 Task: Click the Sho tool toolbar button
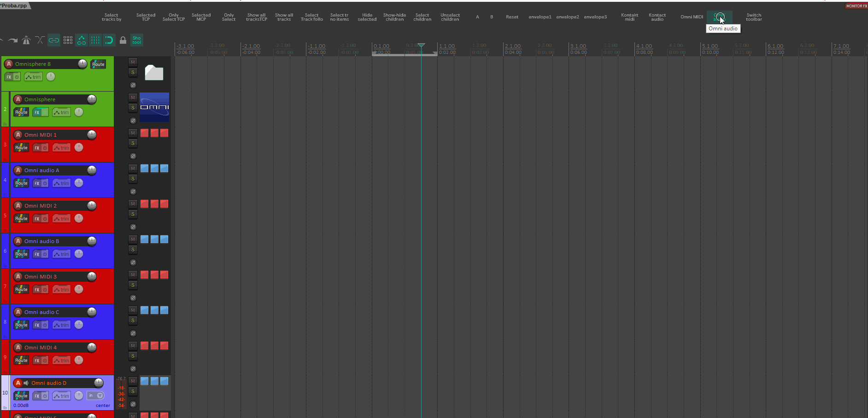[x=137, y=41]
